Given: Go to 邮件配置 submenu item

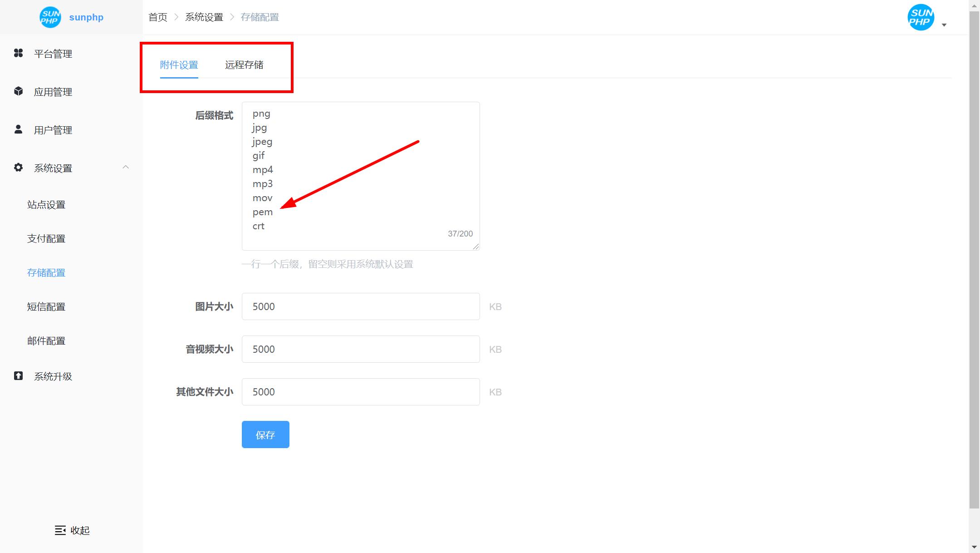Looking at the screenshot, I should tap(46, 341).
